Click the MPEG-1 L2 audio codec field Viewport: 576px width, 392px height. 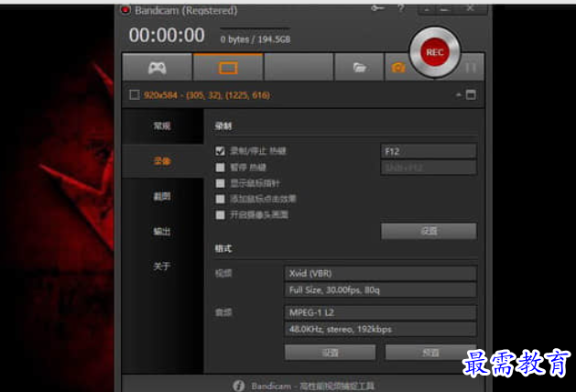coord(381,312)
